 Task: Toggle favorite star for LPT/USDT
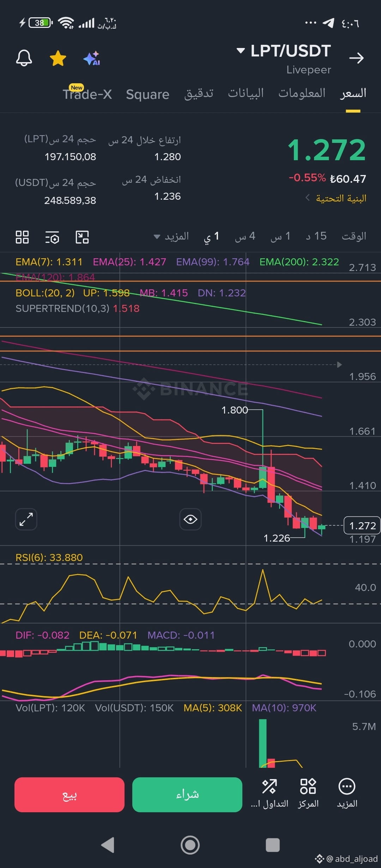pos(58,58)
